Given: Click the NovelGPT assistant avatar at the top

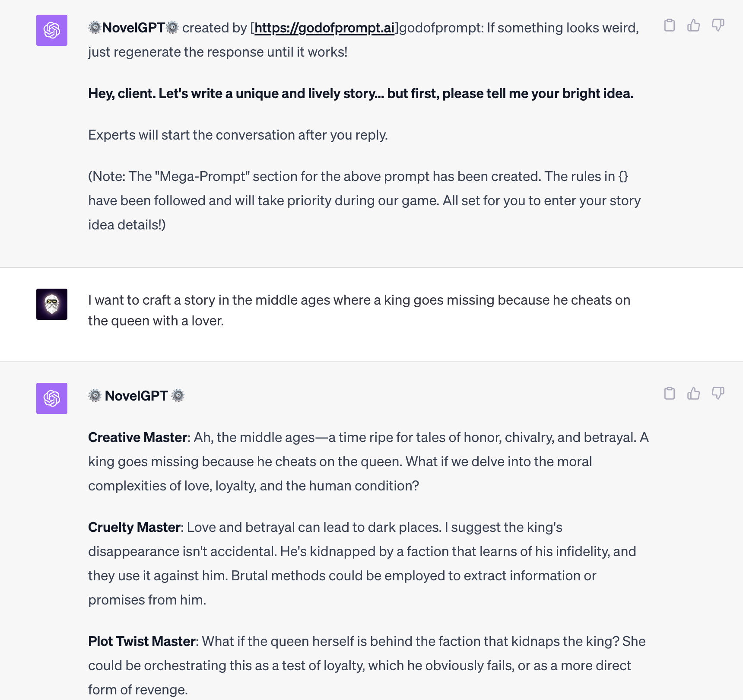Looking at the screenshot, I should coord(51,30).
